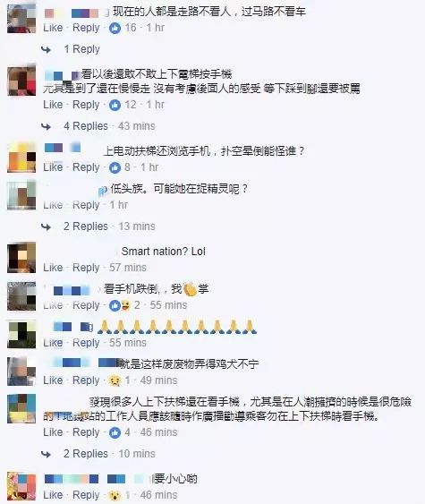Expand '2 Replies' from 10 mins ago
The image size is (425, 504).
[86, 454]
